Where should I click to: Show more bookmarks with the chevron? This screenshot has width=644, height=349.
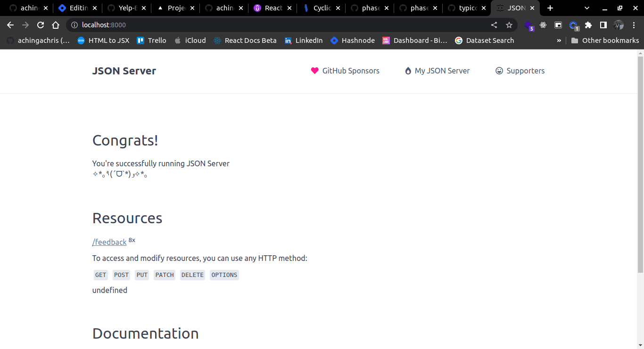click(x=559, y=41)
